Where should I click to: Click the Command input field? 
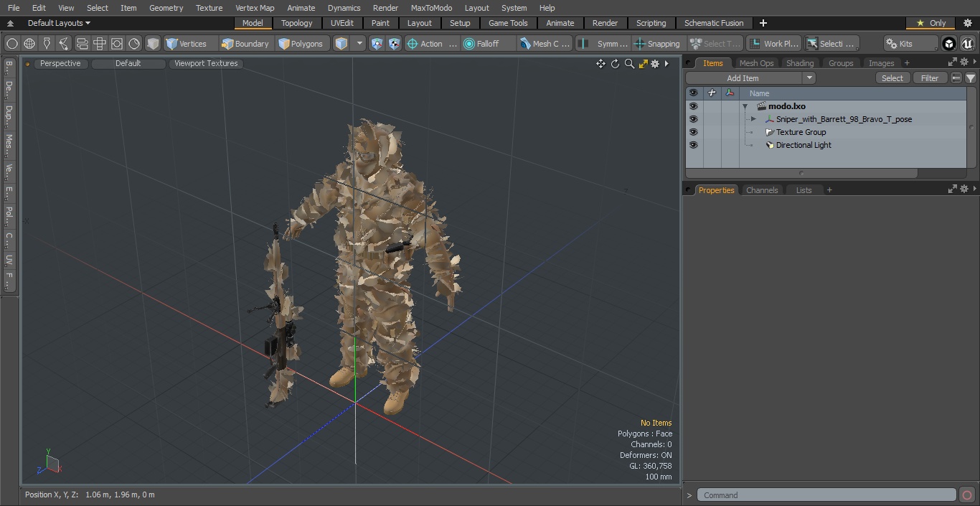click(826, 495)
